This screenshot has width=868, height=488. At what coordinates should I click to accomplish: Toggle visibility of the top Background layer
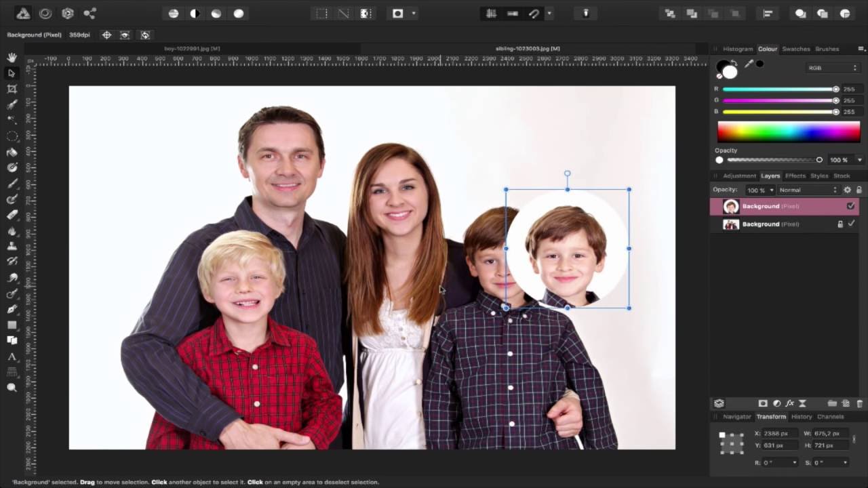pos(851,206)
